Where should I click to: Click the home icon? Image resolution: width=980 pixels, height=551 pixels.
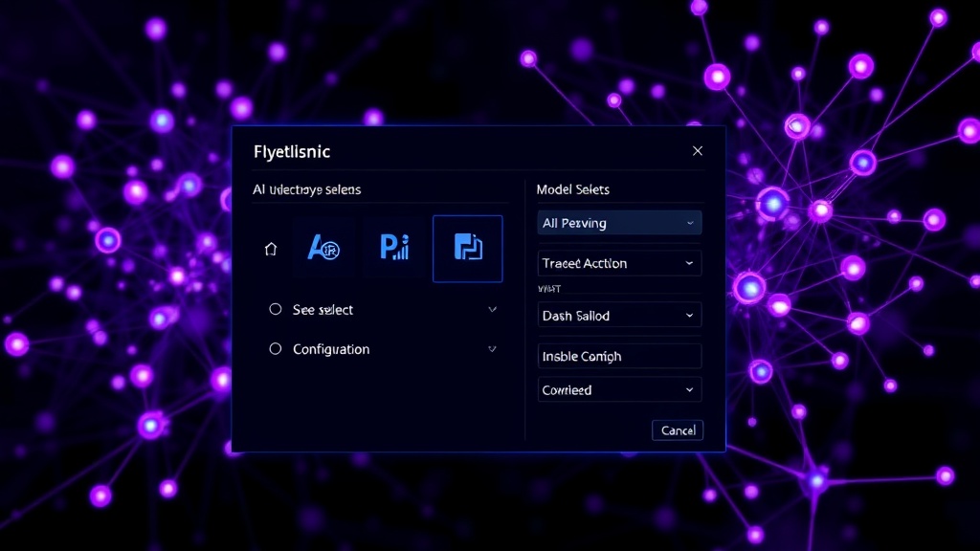(271, 250)
